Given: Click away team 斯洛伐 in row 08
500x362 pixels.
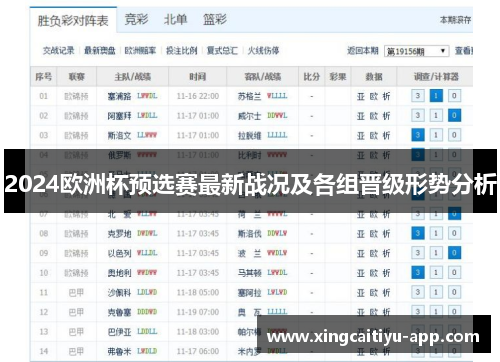Looking at the screenshot, I should coord(249,234).
